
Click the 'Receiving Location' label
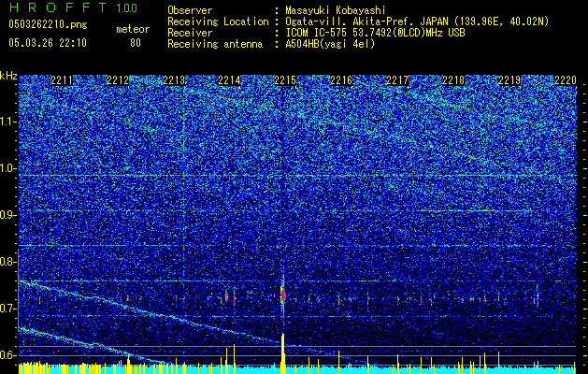(x=218, y=22)
